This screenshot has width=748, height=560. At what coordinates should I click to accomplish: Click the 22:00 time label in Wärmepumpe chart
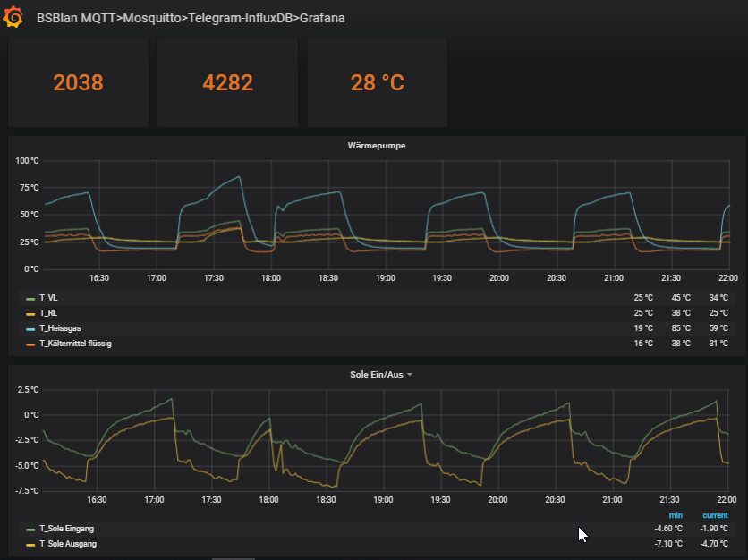coord(728,278)
